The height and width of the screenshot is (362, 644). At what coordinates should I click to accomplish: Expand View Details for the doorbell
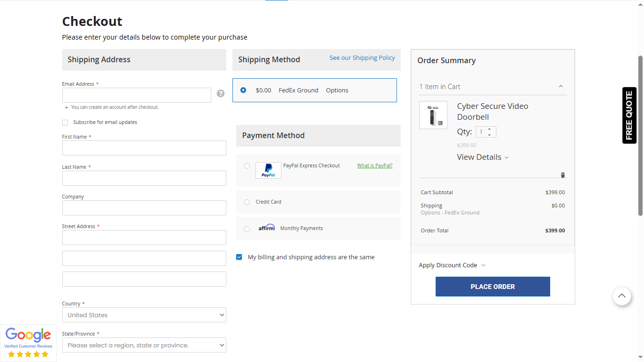[483, 157]
